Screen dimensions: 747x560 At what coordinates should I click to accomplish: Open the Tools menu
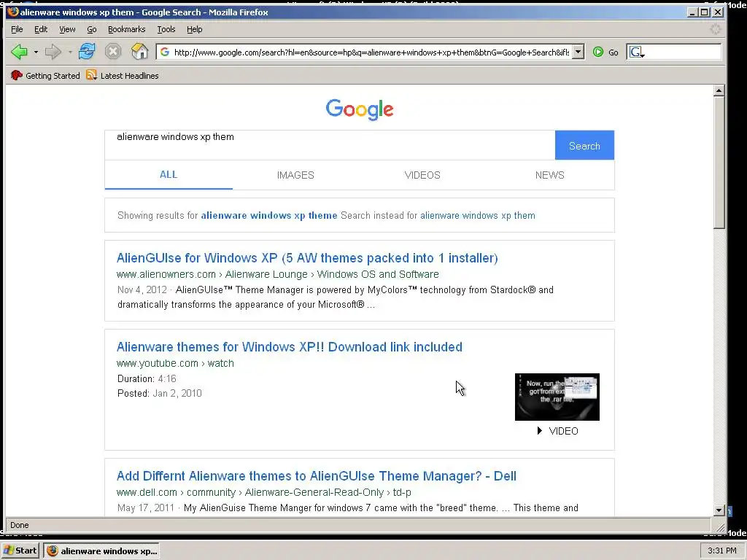[166, 29]
